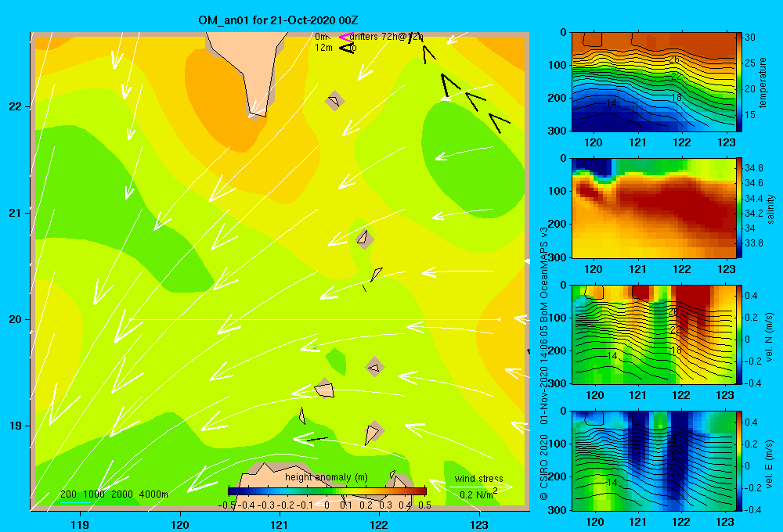The height and width of the screenshot is (532, 783).
Task: Click the 34.8 tick on salinity colorbar
Action: tap(754, 167)
